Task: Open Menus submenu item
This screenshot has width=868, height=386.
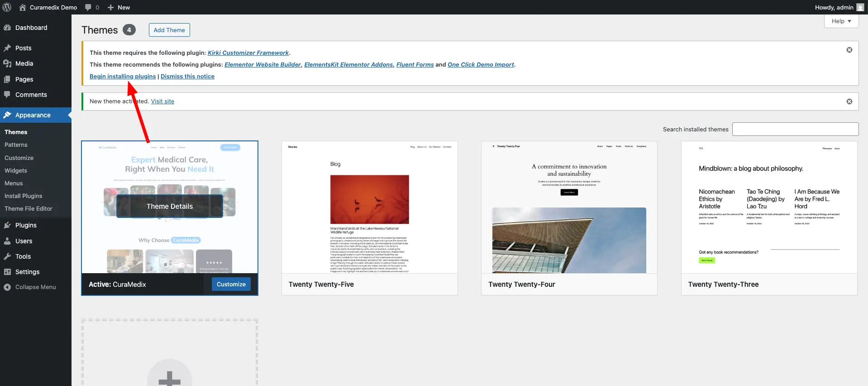Action: pos(14,183)
